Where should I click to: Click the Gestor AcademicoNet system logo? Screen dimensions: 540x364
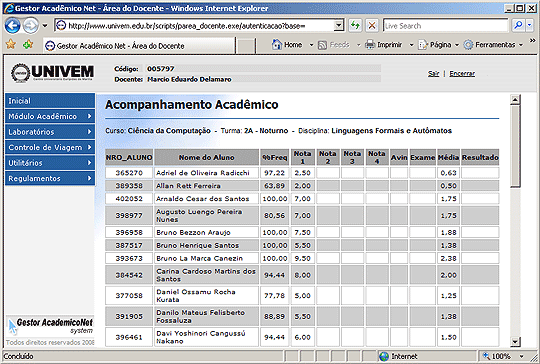tap(50, 326)
